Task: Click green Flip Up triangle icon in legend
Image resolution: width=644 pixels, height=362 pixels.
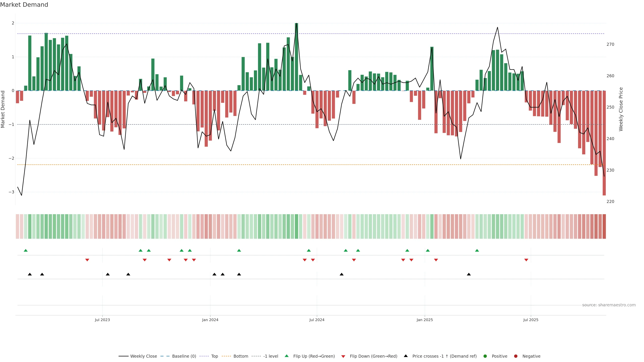Action: (x=287, y=356)
